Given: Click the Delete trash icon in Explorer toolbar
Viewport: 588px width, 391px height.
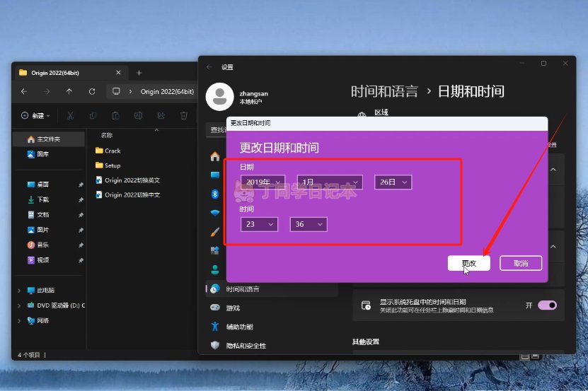Looking at the screenshot, I should tap(183, 115).
